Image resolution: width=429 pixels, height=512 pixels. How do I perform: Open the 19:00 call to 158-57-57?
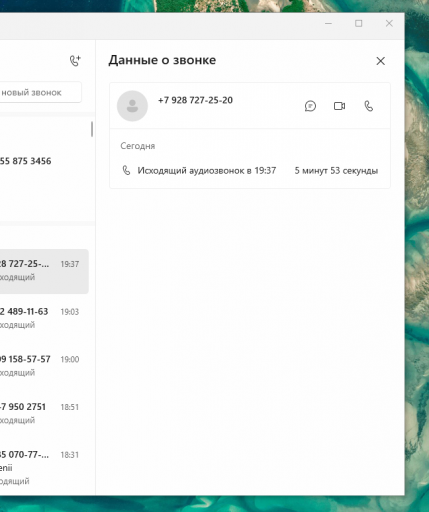click(44, 365)
